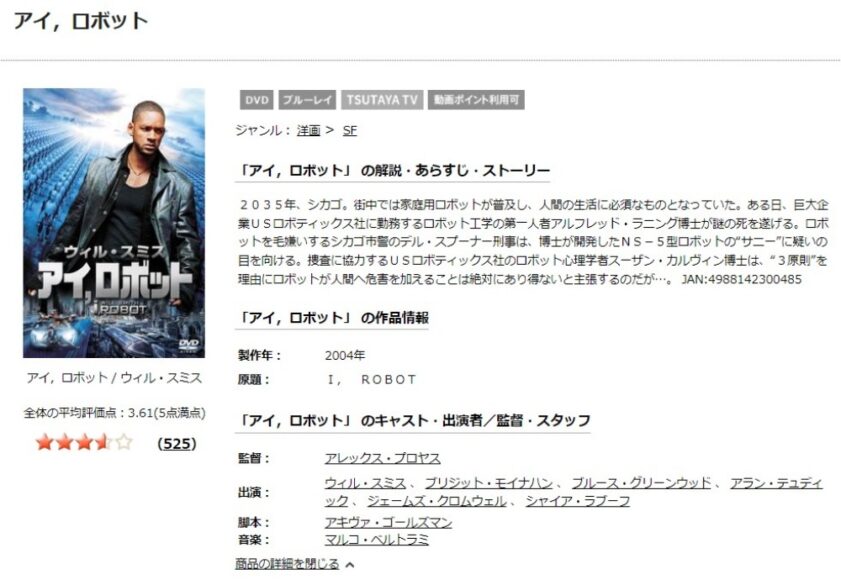Click the ブルーレイ format badge

tap(307, 100)
